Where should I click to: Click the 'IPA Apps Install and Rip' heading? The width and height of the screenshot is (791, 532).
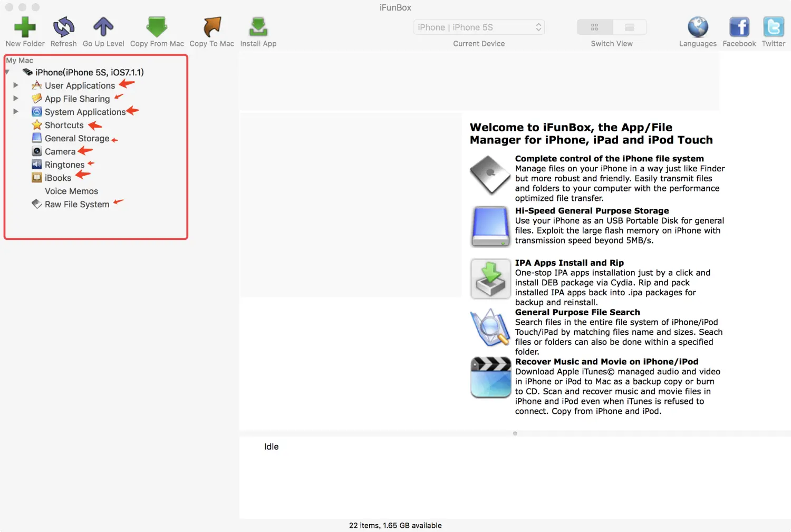[570, 263]
